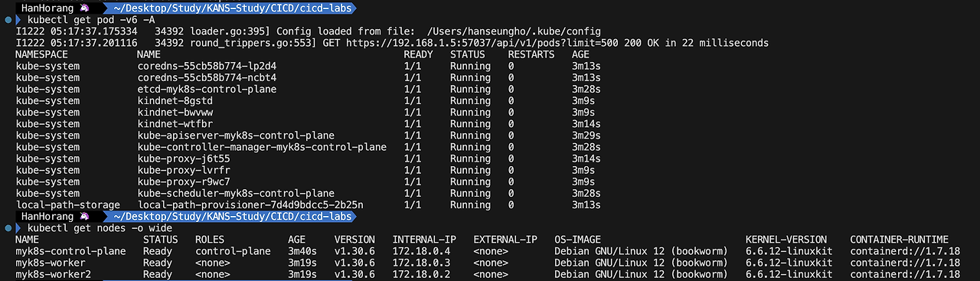Click the Running status of kindnet-8gstd
This screenshot has height=281, width=980.
tap(470, 100)
